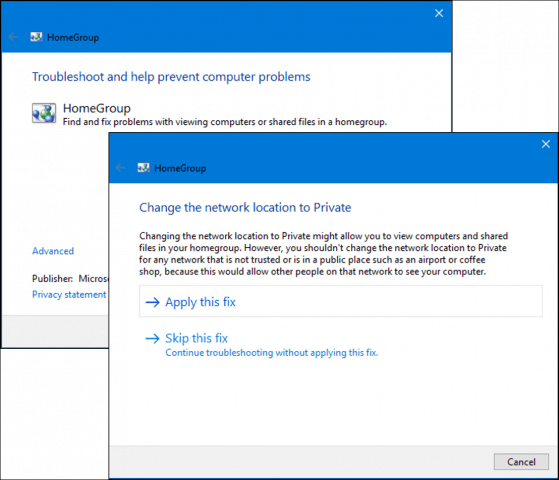Choose Skip this fix

point(196,338)
